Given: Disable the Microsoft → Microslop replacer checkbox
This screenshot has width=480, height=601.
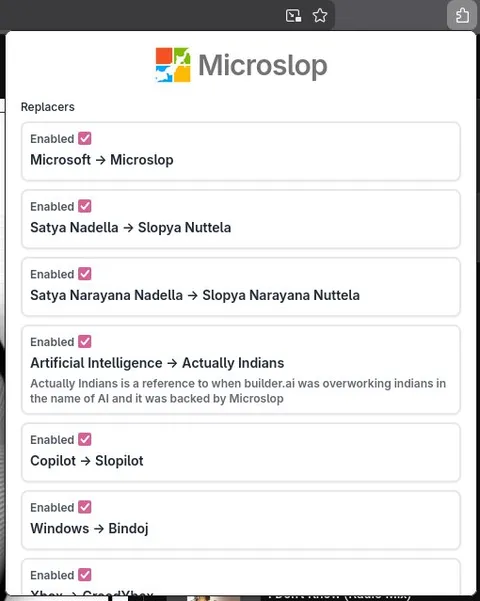Looking at the screenshot, I should [85, 138].
